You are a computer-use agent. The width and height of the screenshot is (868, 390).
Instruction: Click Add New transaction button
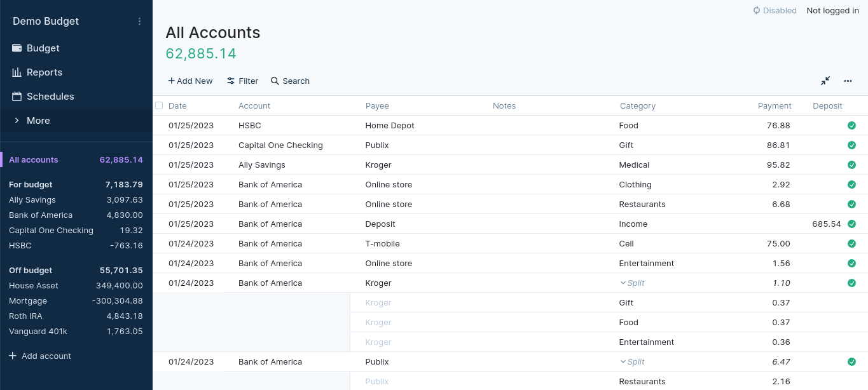point(190,81)
